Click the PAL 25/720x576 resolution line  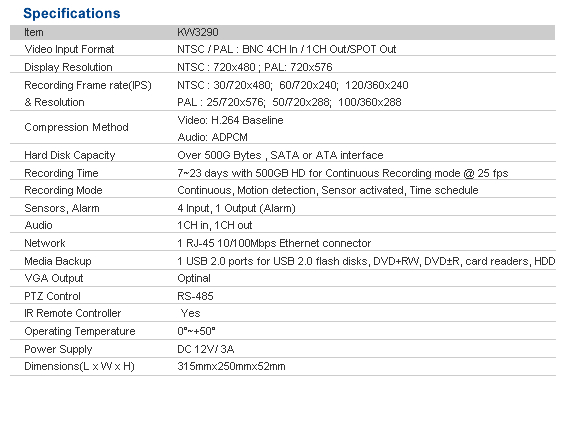tap(289, 102)
